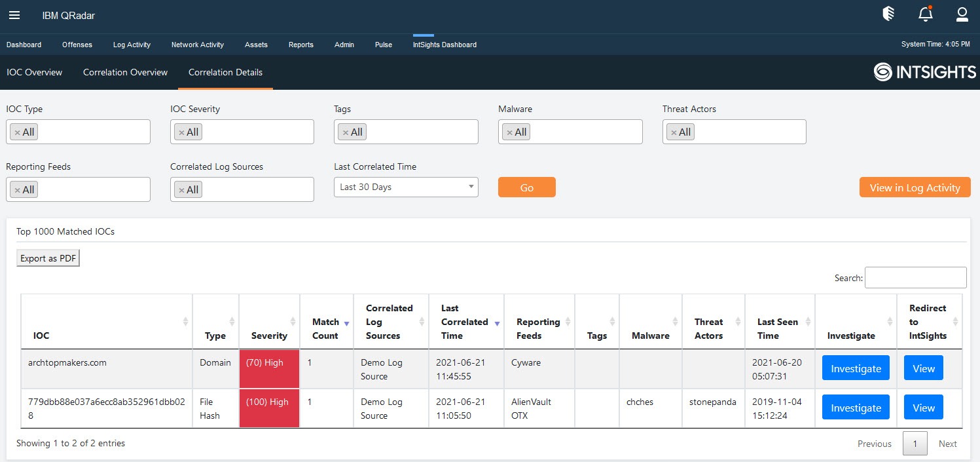Image resolution: width=980 pixels, height=462 pixels.
Task: Select the IntSights Dashboard tab
Action: pos(445,45)
